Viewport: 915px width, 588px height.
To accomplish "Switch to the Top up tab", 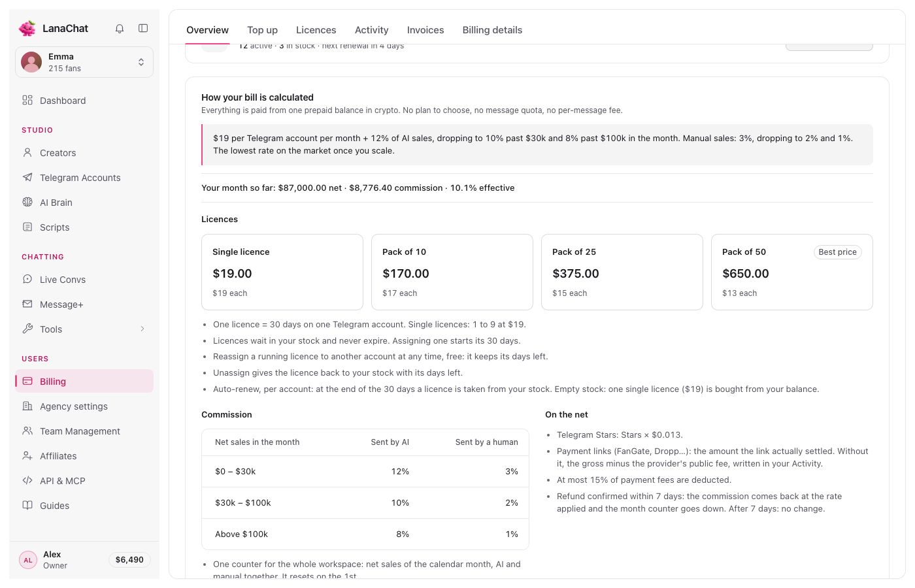I will click(x=263, y=30).
